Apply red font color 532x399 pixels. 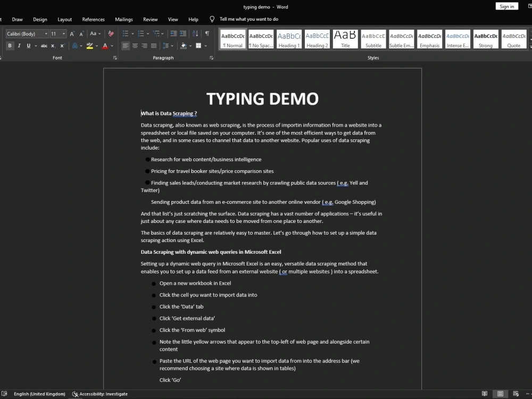tap(105, 46)
